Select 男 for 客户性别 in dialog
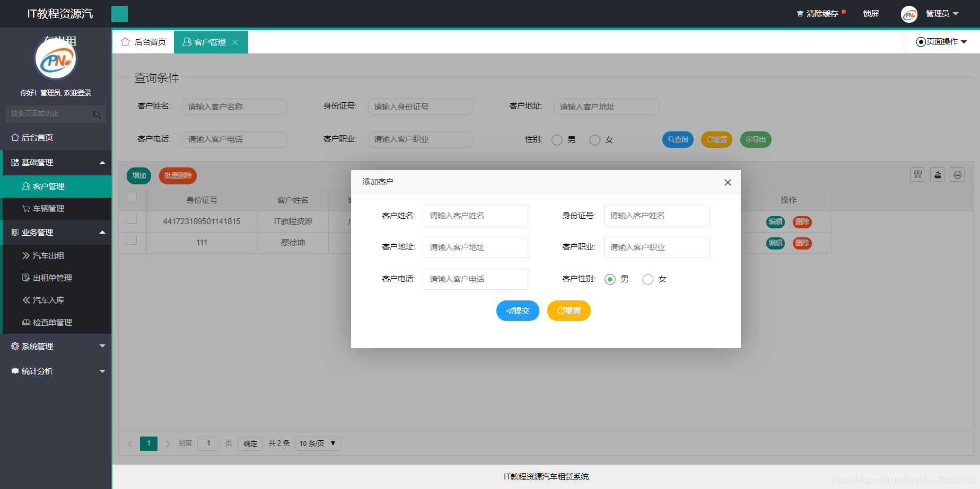 click(x=610, y=279)
